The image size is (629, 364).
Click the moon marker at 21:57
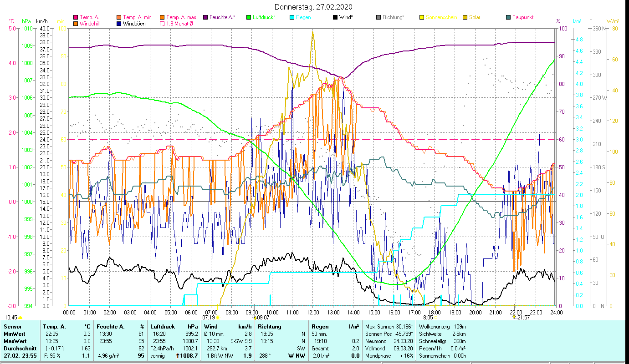click(514, 317)
